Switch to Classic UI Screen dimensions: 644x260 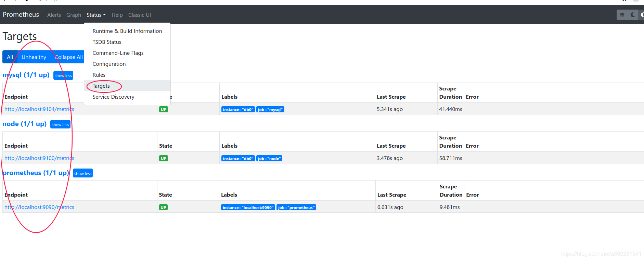[x=140, y=15]
